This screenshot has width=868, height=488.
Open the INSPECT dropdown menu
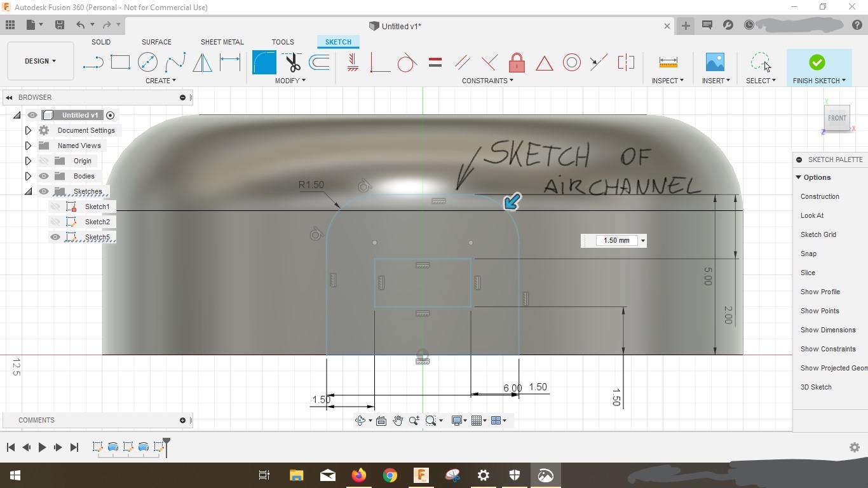(668, 81)
